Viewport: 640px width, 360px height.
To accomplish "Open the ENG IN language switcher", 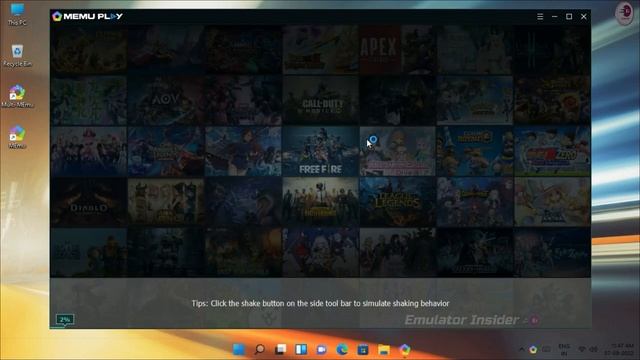I will (x=564, y=349).
